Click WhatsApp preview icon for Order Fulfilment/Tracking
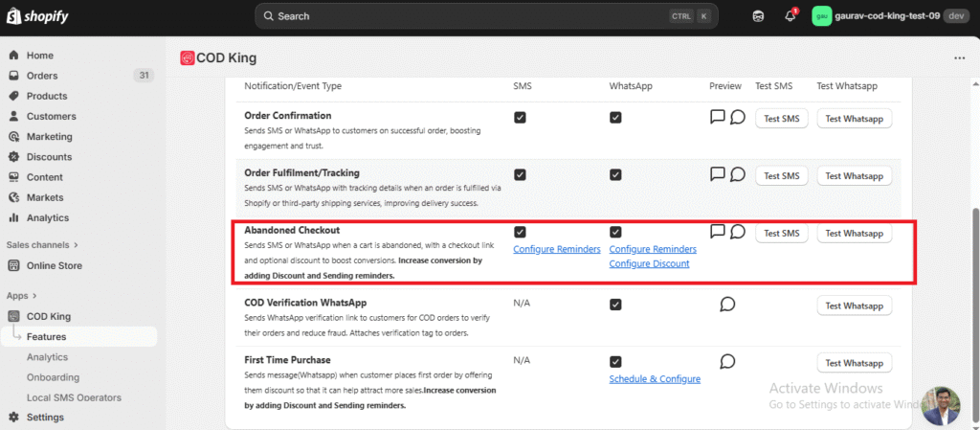Viewport: 980px width, 430px height. coord(738,174)
